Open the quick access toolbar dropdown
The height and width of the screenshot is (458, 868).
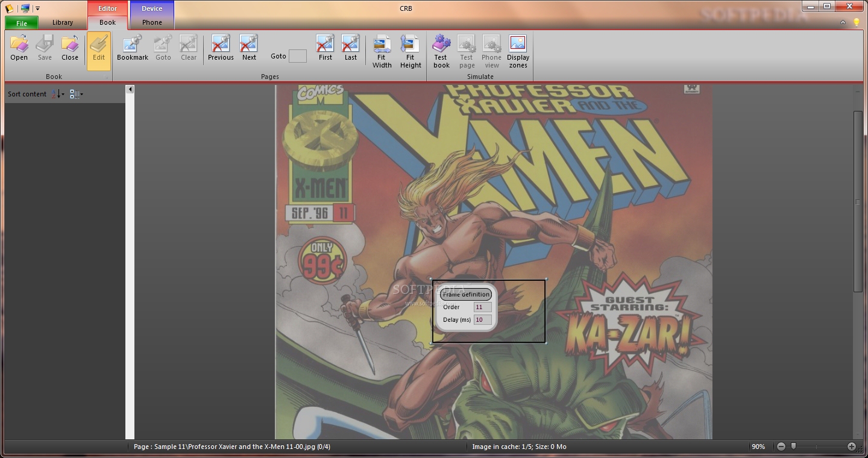point(37,8)
